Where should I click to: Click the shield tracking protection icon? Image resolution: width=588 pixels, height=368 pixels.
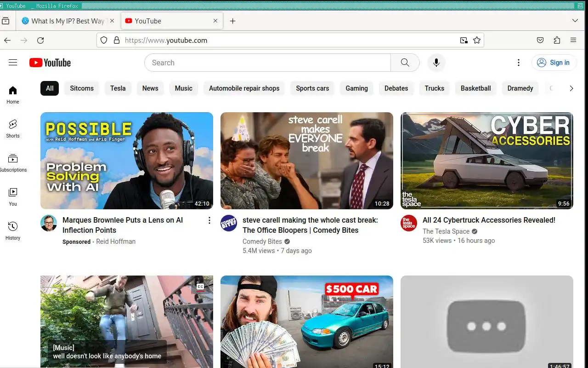[x=104, y=40]
